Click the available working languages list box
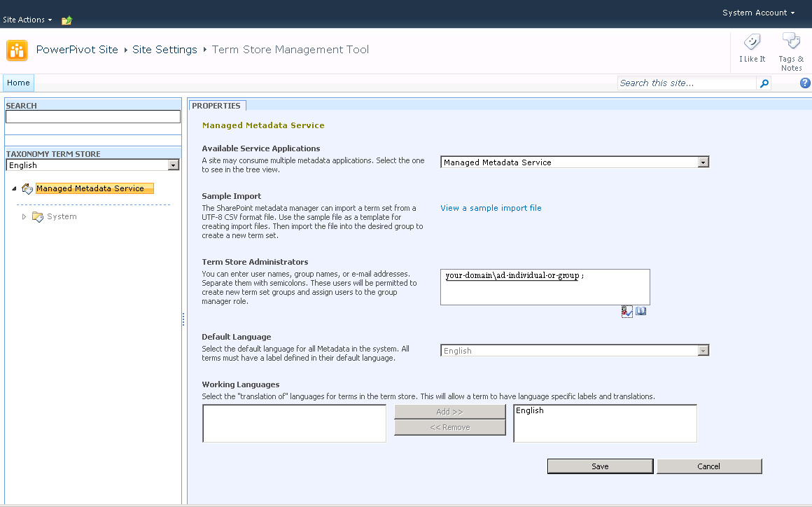812x507 pixels. click(x=294, y=424)
